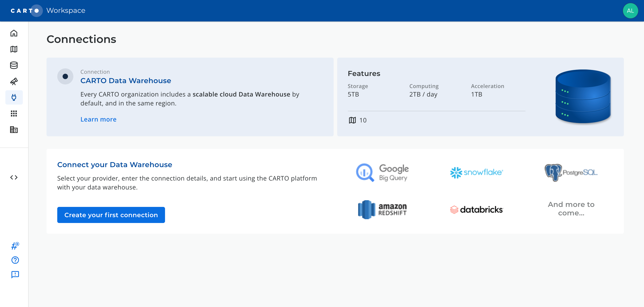Screen dimensions: 644x307
Task: Click the Learn more link
Action: [98, 119]
